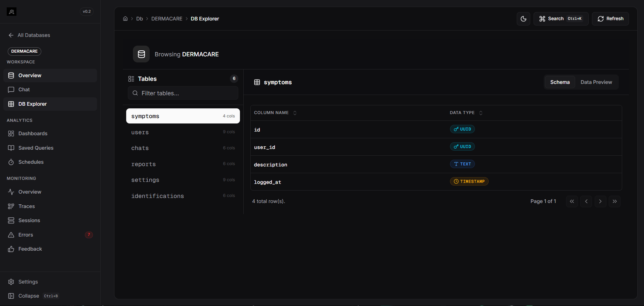Click the TIMESTAMP type badge
This screenshot has height=306, width=644.
(x=469, y=182)
